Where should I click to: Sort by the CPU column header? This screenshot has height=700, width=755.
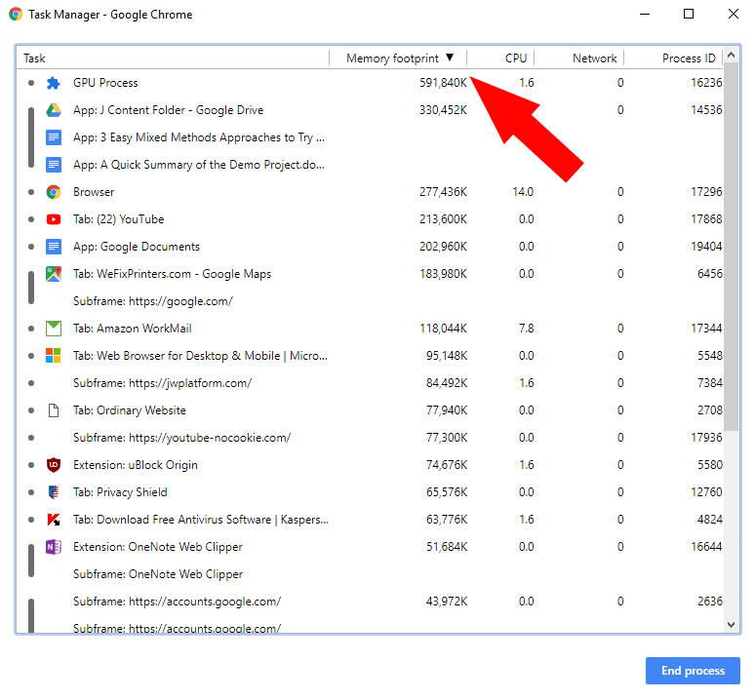[516, 58]
